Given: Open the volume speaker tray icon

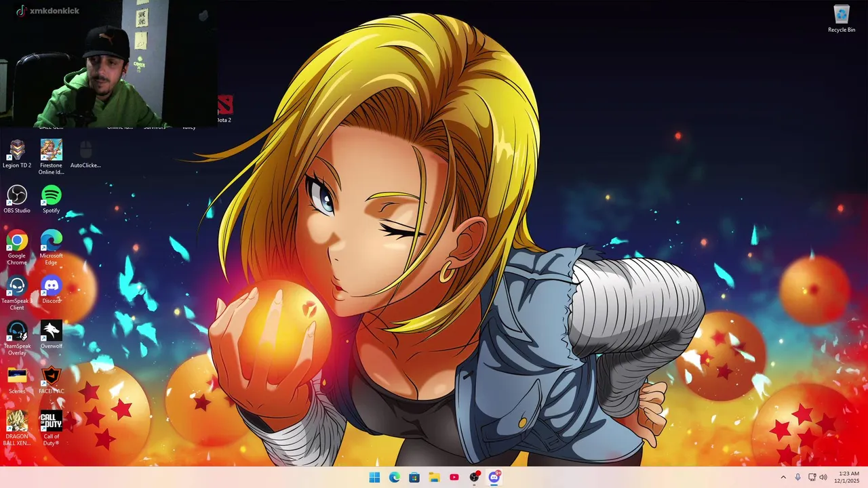Looking at the screenshot, I should tap(823, 477).
